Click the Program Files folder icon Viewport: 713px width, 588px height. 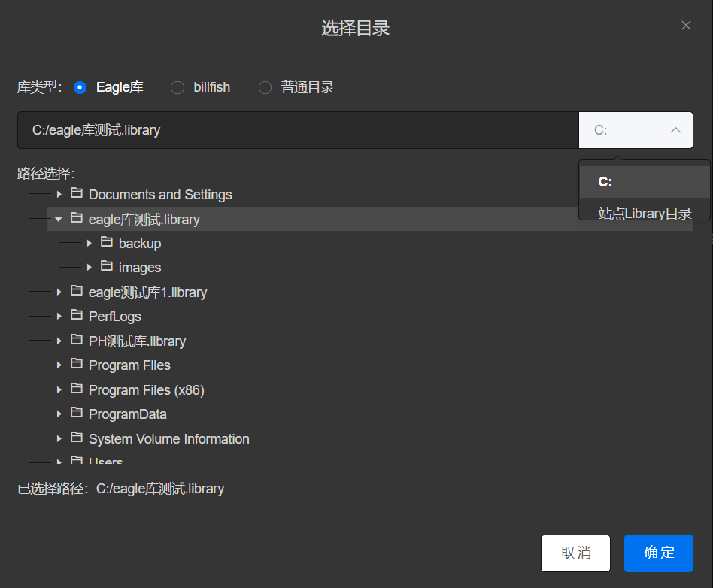point(77,364)
